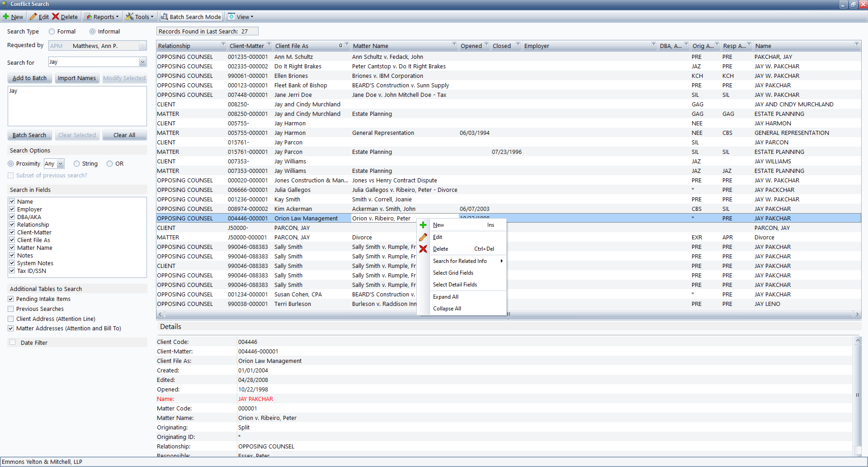Click the grid horizontal scrollbar track
The image size is (868, 467).
509,314
